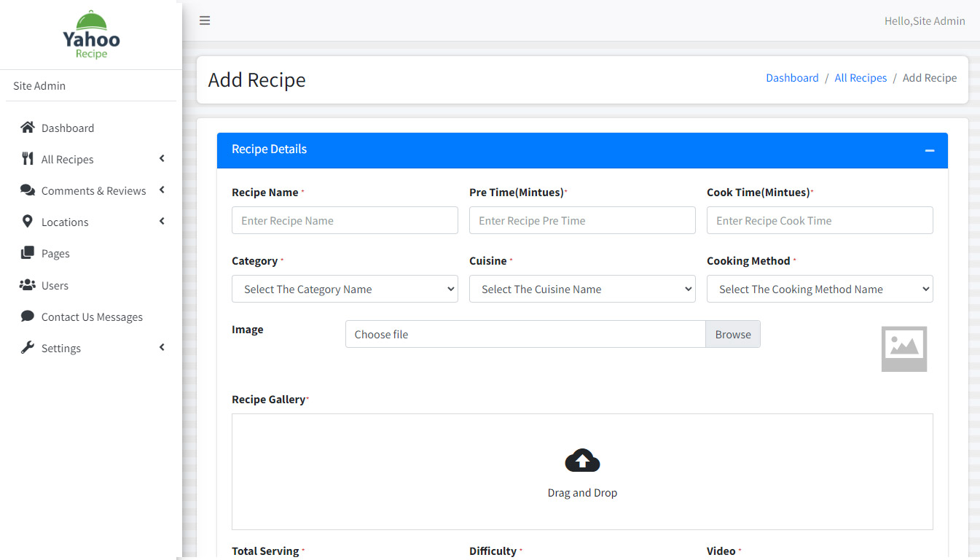Click the cloud upload icon

[x=582, y=461]
